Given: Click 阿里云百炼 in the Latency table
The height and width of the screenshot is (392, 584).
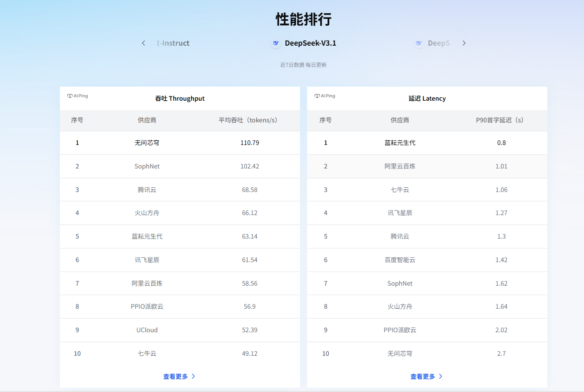Looking at the screenshot, I should pyautogui.click(x=400, y=166).
